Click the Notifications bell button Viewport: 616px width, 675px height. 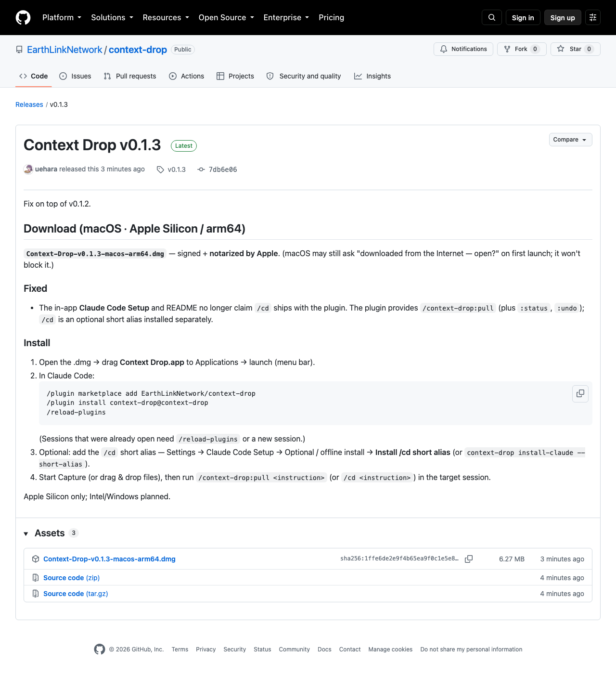(x=463, y=49)
